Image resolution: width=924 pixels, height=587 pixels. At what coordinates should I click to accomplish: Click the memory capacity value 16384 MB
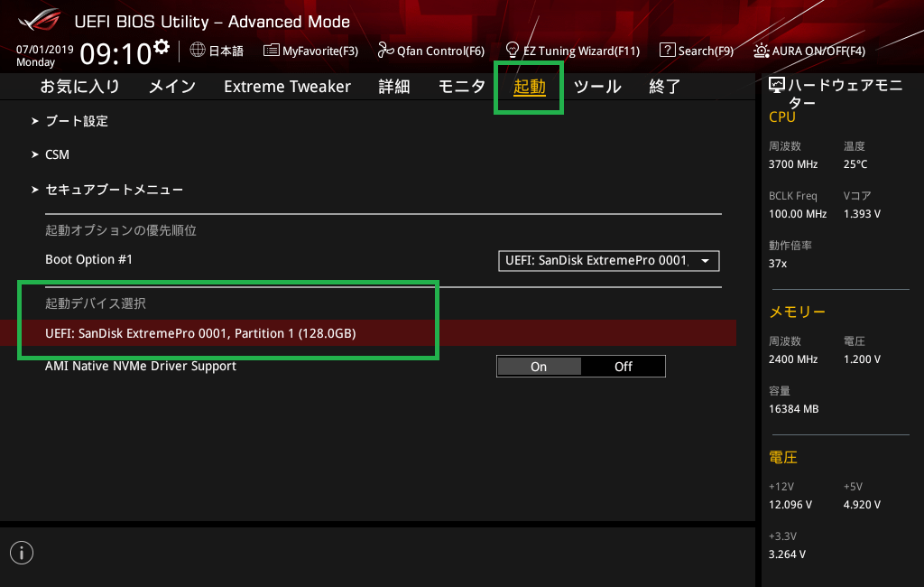[794, 409]
